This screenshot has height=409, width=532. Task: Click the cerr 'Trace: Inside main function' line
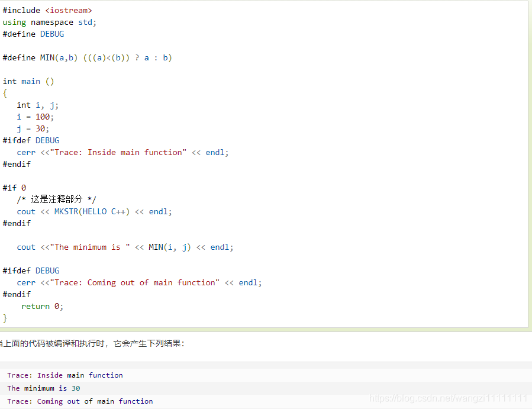coord(123,153)
